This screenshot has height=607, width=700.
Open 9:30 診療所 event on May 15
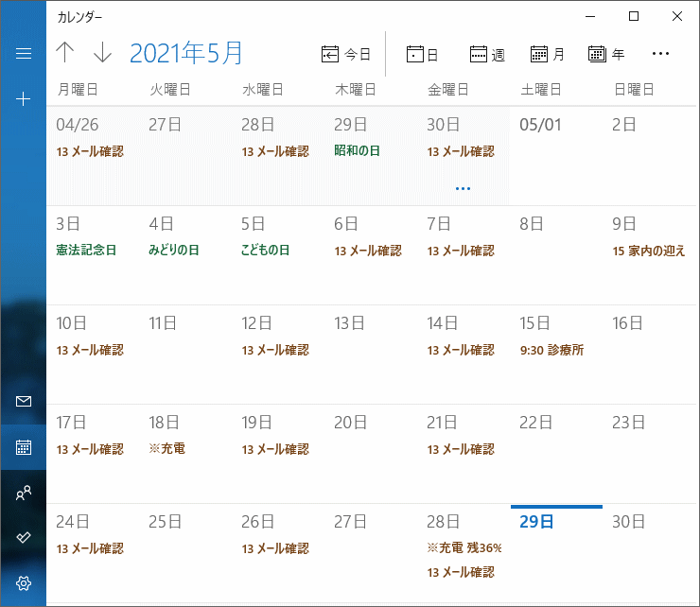[x=551, y=350]
